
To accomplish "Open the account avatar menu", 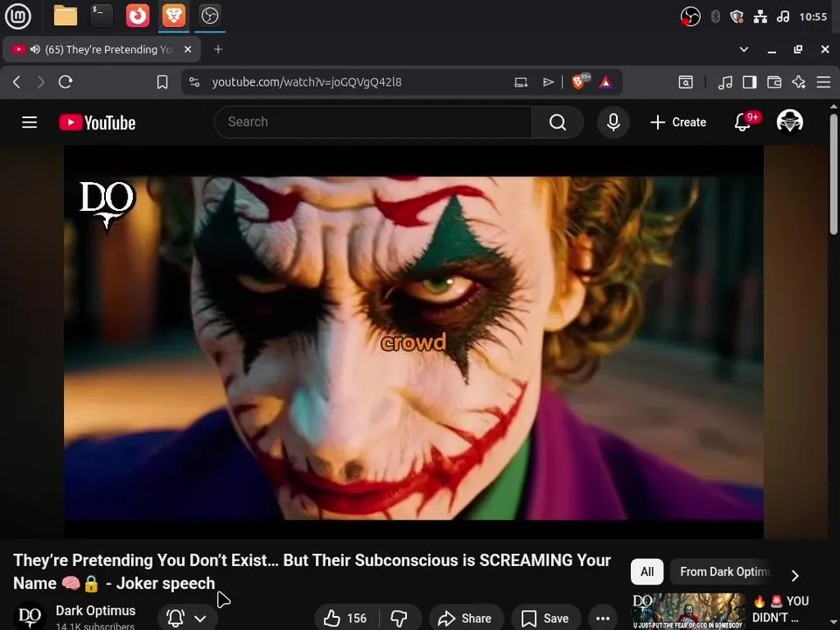I will pos(789,122).
